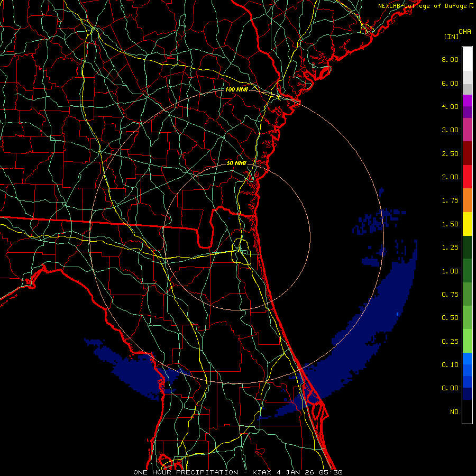Click the bright blue pixel in offshore rain band
The image size is (476, 476).
pyautogui.click(x=397, y=314)
